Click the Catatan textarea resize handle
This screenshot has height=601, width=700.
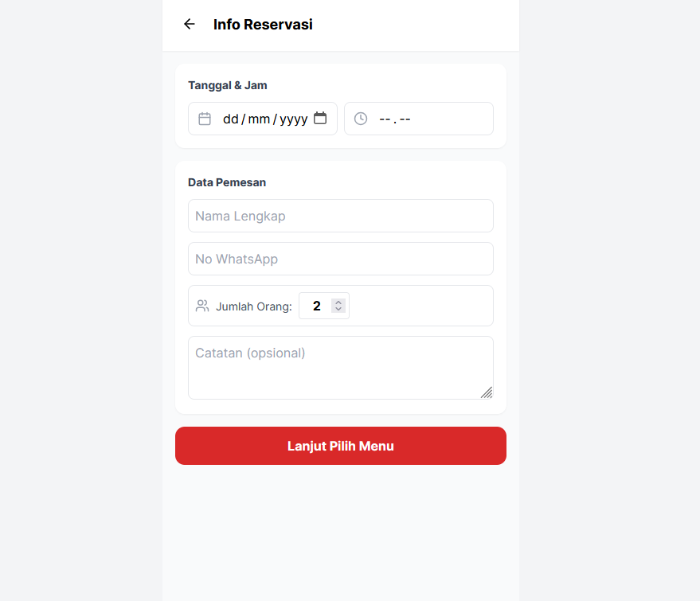(487, 392)
